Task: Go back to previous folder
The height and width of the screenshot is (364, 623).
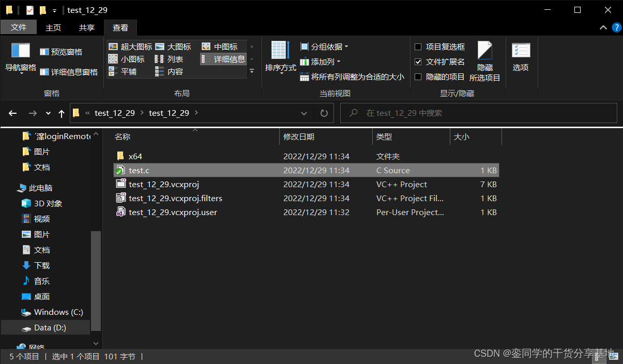Action: 13,113
